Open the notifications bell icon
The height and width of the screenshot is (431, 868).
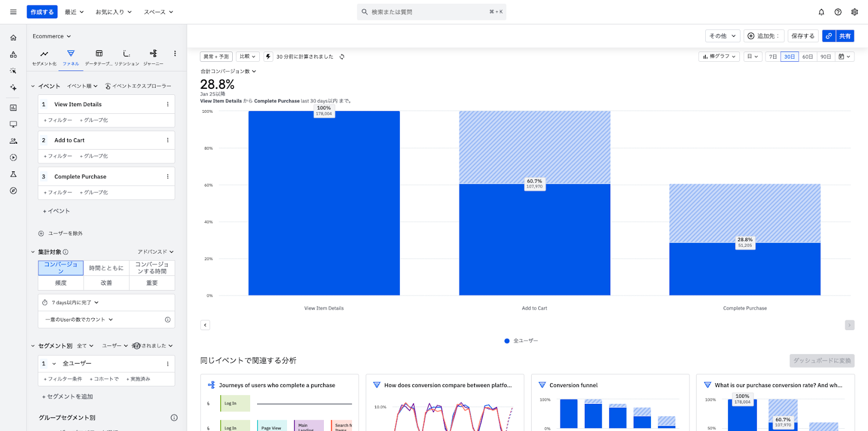[821, 12]
